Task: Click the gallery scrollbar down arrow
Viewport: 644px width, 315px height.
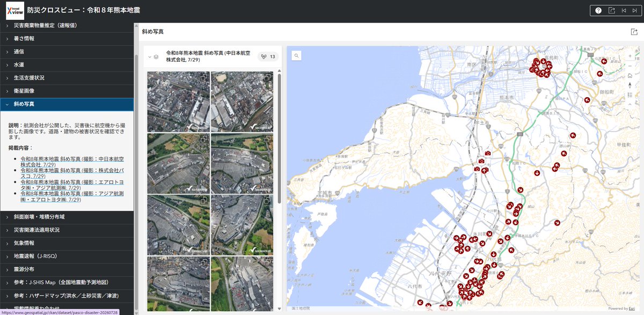Action: tap(279, 309)
